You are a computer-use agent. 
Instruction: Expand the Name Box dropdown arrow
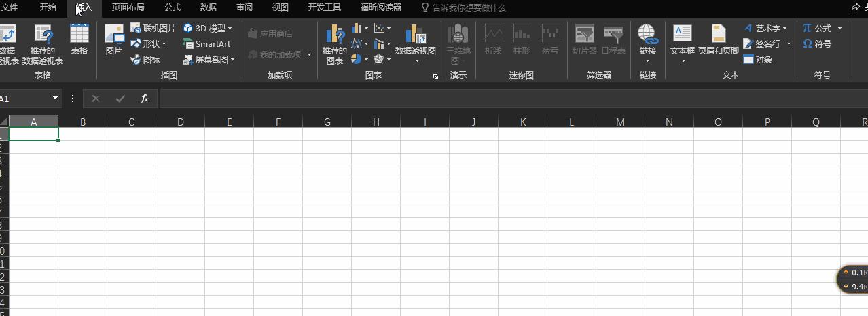pyautogui.click(x=55, y=99)
